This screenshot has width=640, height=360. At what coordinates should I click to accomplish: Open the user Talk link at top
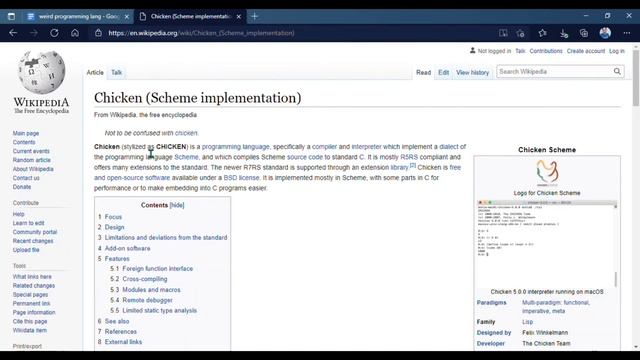(x=520, y=51)
